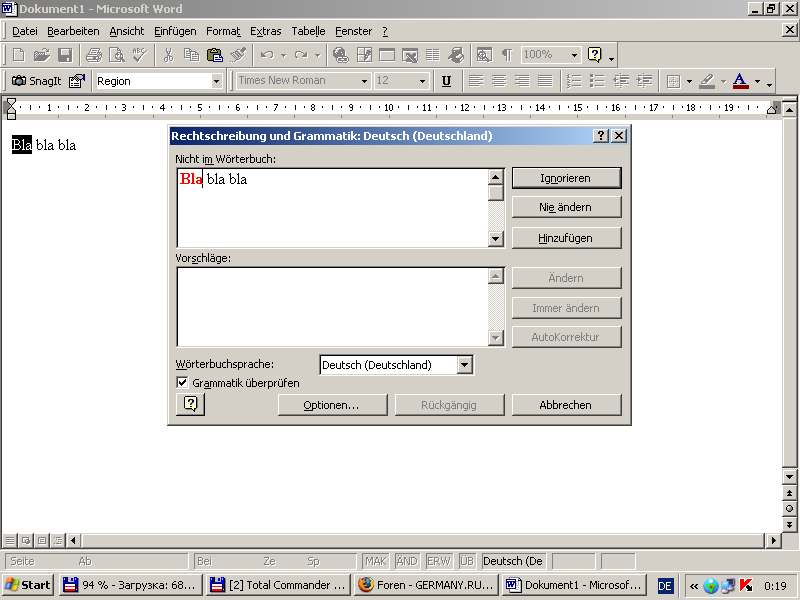Insert a hyperlink with the globe icon
The width and height of the screenshot is (800, 600).
pos(340,55)
